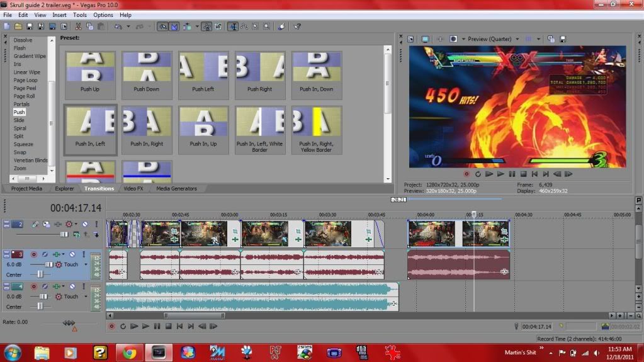The height and width of the screenshot is (362, 644).
Task: Switch to the Video FX tab
Action: click(x=133, y=189)
